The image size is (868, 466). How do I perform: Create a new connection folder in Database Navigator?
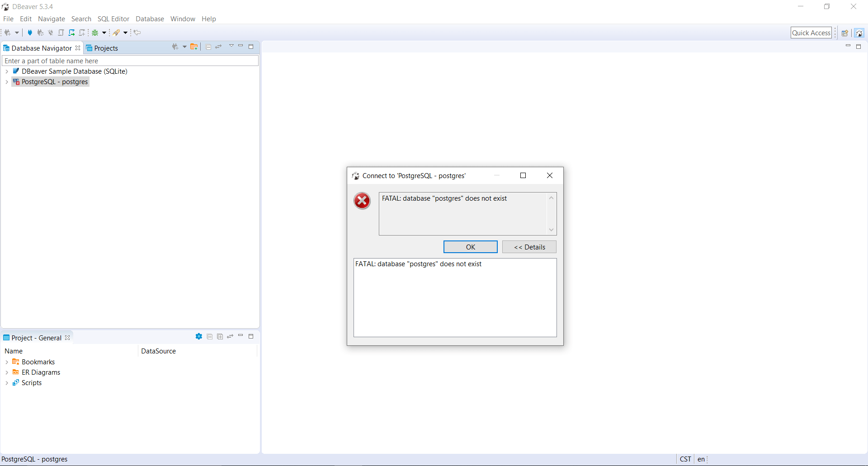pos(194,47)
